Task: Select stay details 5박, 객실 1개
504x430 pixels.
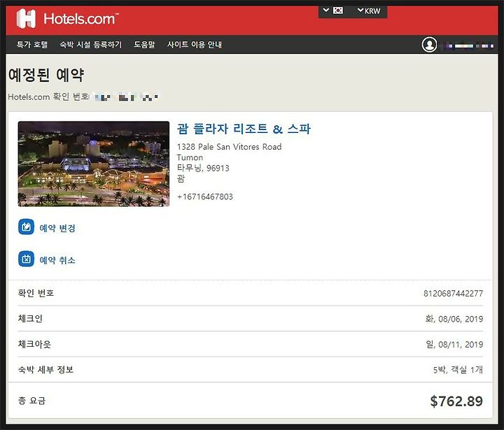Action: coord(458,370)
